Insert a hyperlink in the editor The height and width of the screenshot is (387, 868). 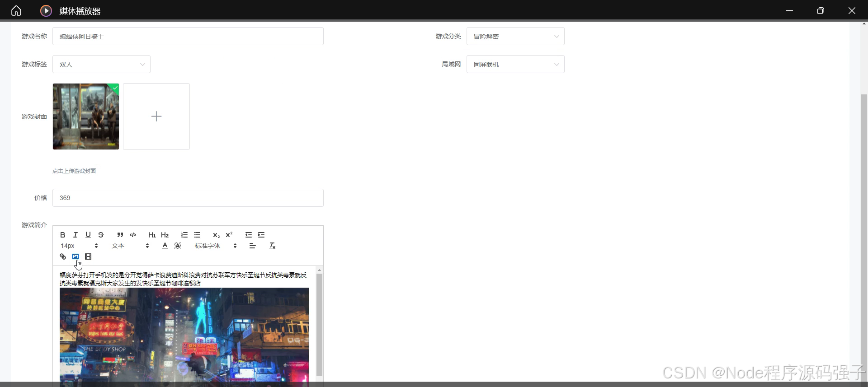tap(63, 256)
